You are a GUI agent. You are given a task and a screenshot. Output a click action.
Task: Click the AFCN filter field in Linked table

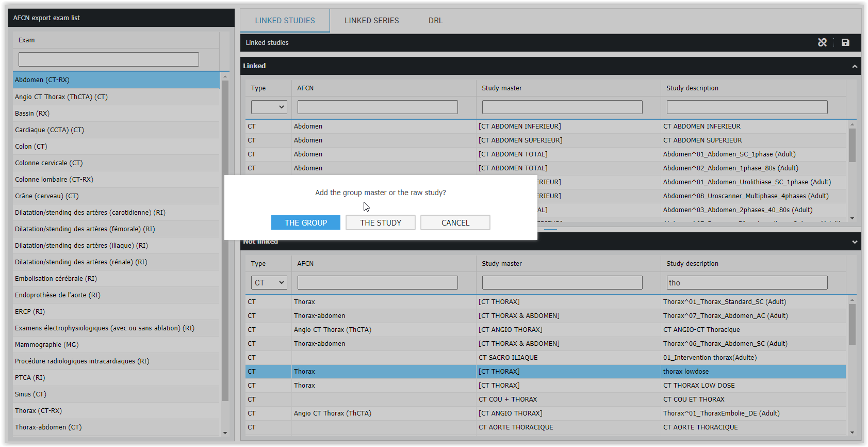click(x=377, y=107)
